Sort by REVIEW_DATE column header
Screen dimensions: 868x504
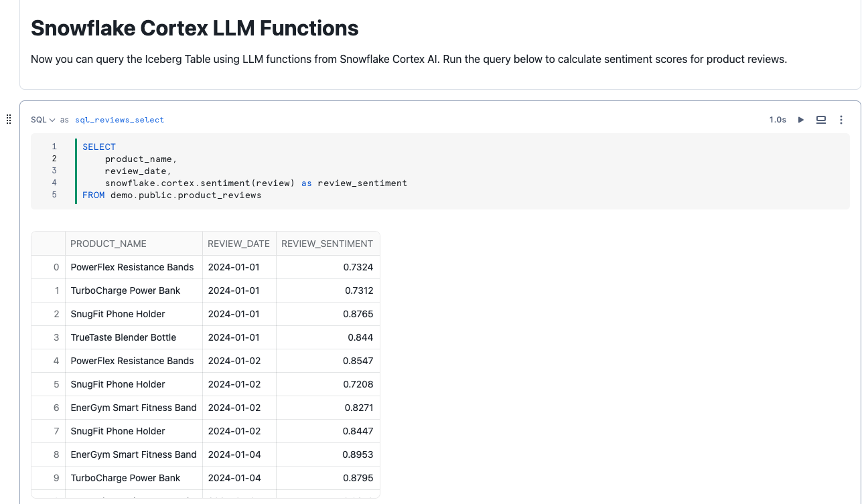click(238, 244)
